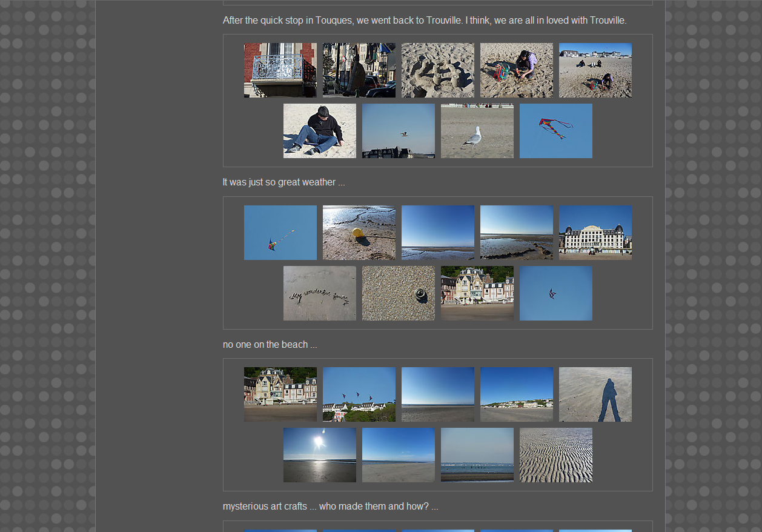The width and height of the screenshot is (762, 532).
Task: Open the person's shadow on sand photo
Action: [595, 394]
